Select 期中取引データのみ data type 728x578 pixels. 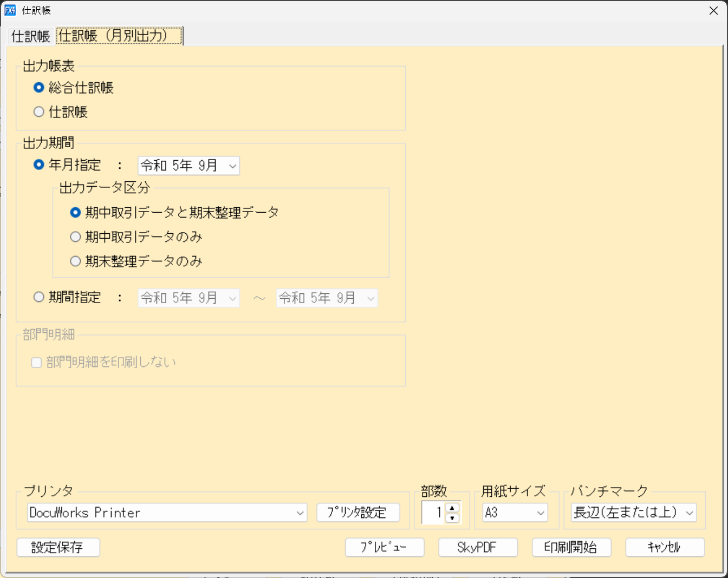pos(75,237)
